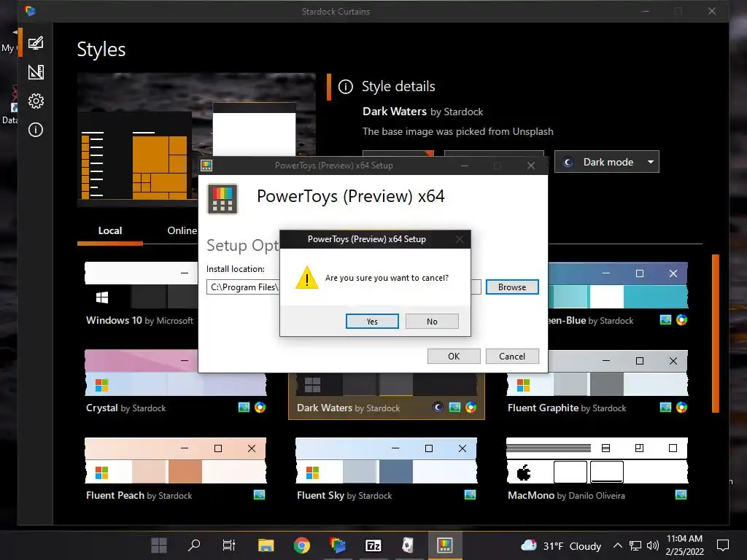Open the Styles page icon in Curtains sidebar

click(x=36, y=43)
